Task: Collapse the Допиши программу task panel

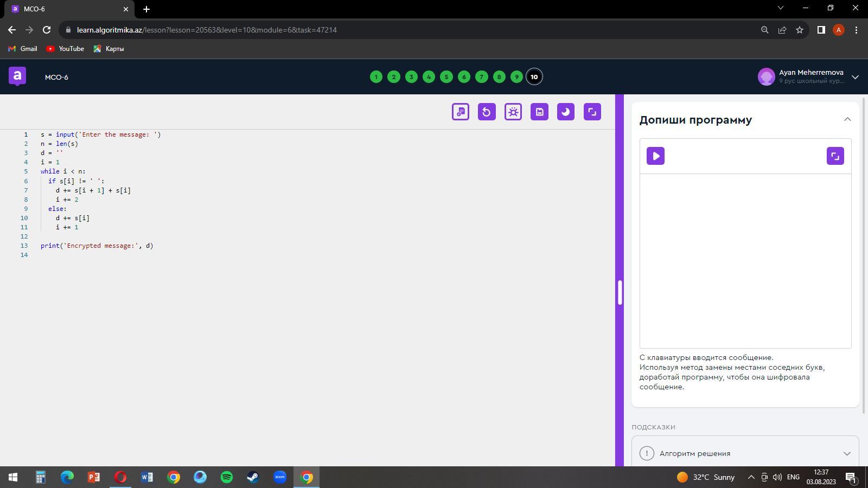Action: tap(847, 119)
